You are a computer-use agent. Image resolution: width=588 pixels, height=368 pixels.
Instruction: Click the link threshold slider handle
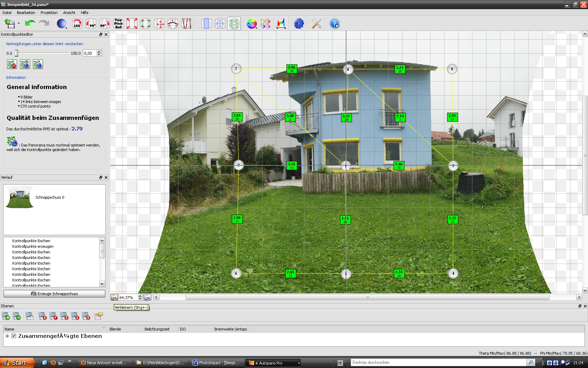point(16,53)
